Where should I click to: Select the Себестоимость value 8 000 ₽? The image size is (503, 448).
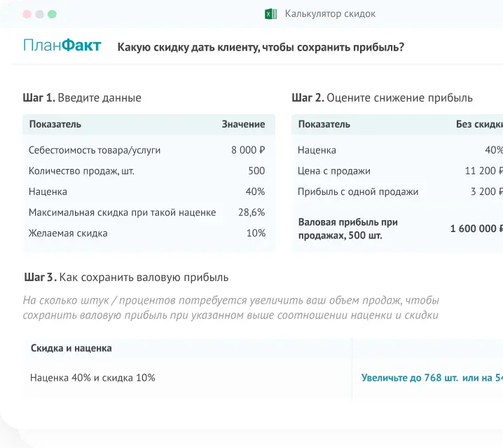click(x=248, y=150)
